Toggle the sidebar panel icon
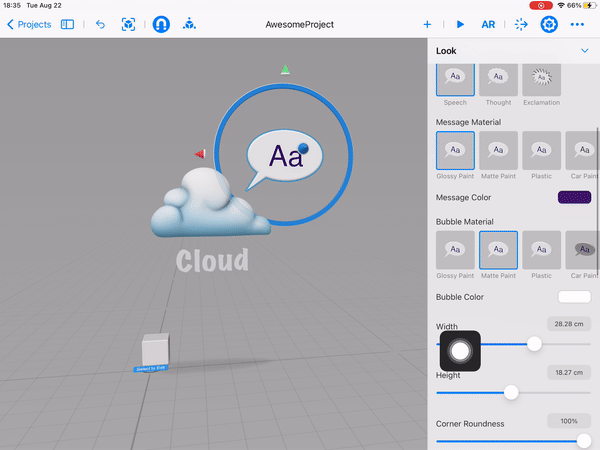600x450 pixels. click(67, 24)
